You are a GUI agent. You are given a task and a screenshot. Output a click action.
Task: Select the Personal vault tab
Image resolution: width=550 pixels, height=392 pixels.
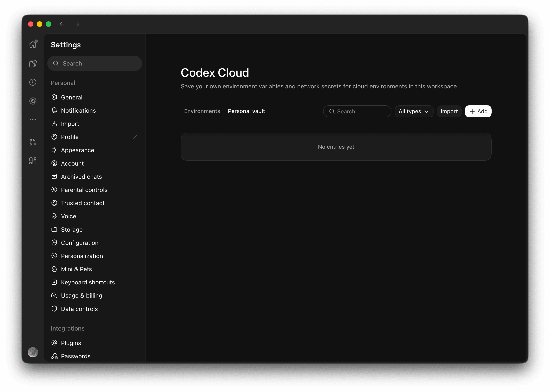pyautogui.click(x=246, y=111)
